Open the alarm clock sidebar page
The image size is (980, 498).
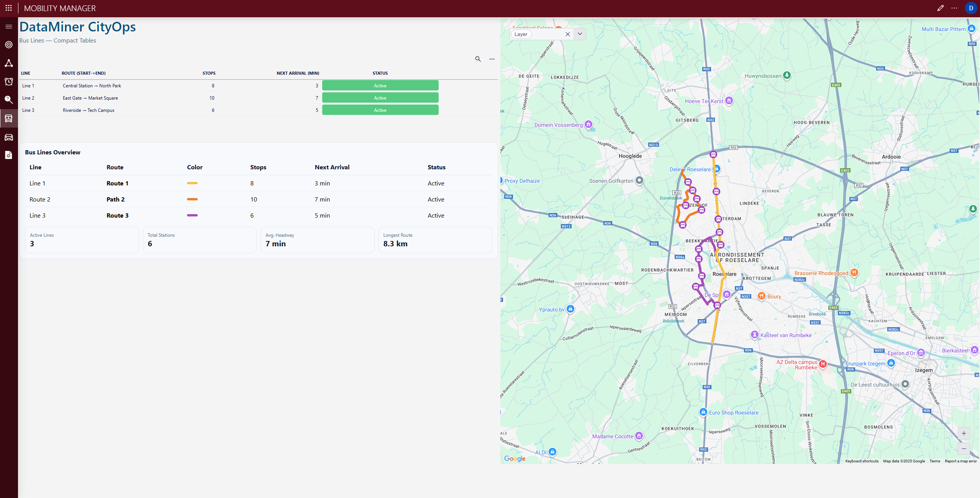coord(8,82)
